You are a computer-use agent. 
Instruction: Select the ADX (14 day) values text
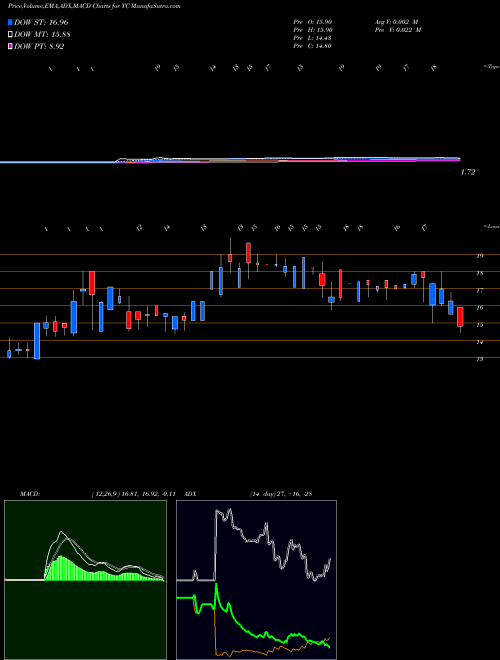(280, 494)
